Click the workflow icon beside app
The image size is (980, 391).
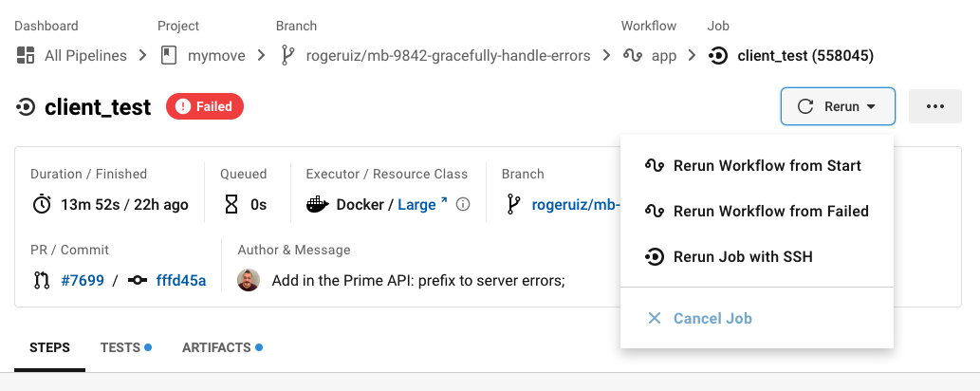coord(633,55)
